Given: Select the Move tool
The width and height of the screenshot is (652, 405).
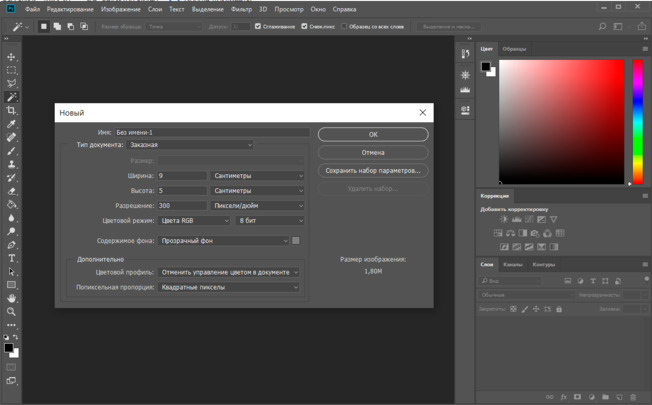Looking at the screenshot, I should click(x=12, y=57).
